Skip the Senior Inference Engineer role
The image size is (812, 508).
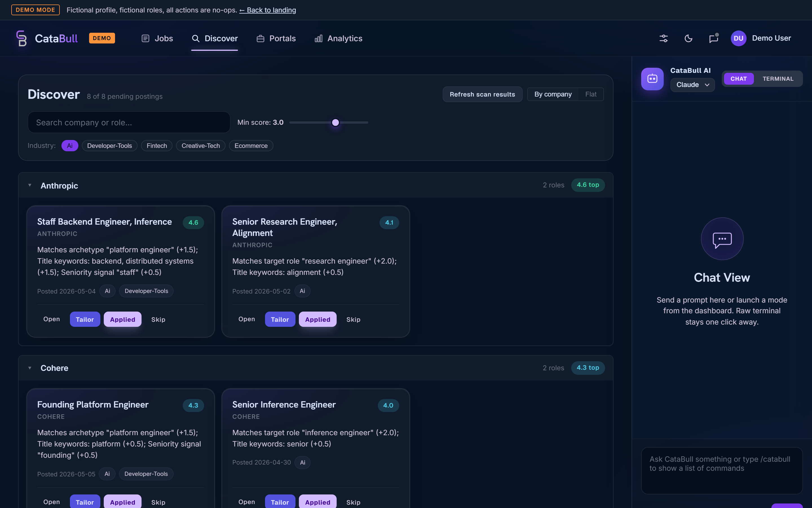click(353, 502)
